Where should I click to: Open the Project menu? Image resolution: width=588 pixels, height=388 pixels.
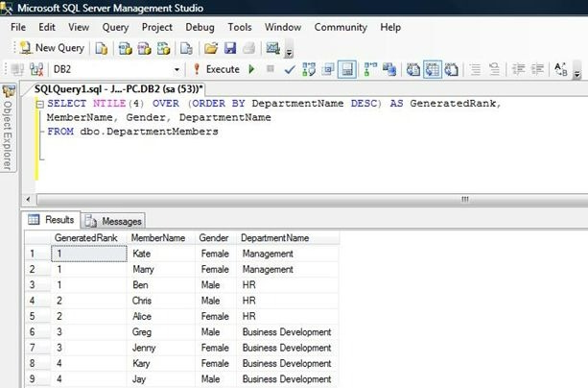coord(157,27)
